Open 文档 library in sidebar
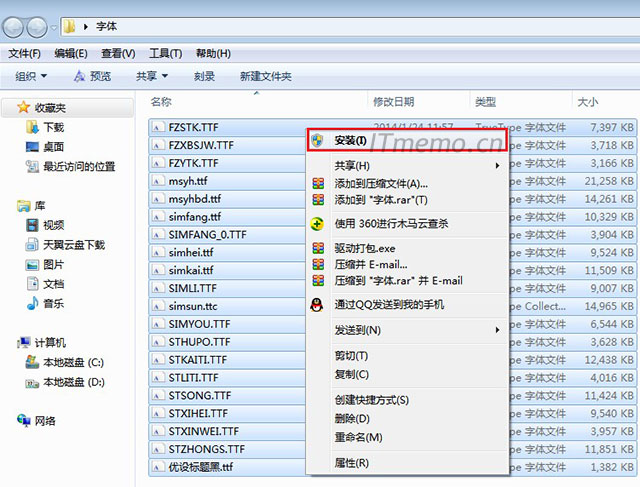Image resolution: width=640 pixels, height=487 pixels. click(45, 284)
